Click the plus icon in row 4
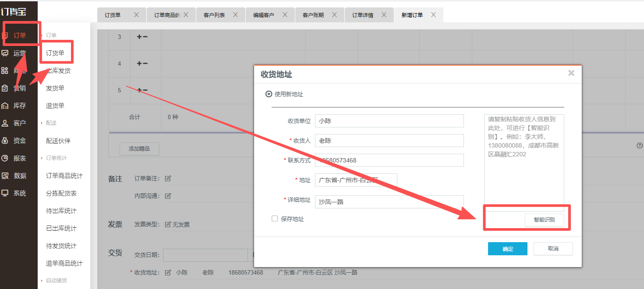644x289 pixels. point(139,63)
